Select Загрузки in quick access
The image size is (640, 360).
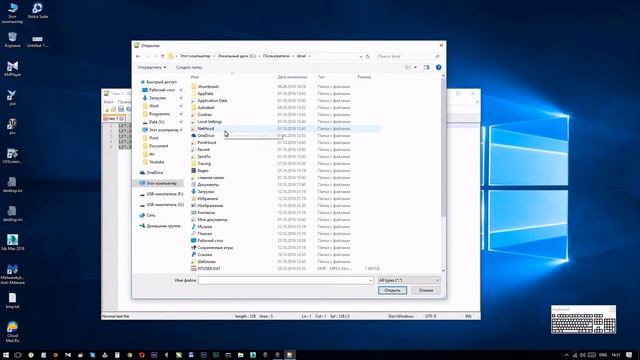click(x=154, y=98)
